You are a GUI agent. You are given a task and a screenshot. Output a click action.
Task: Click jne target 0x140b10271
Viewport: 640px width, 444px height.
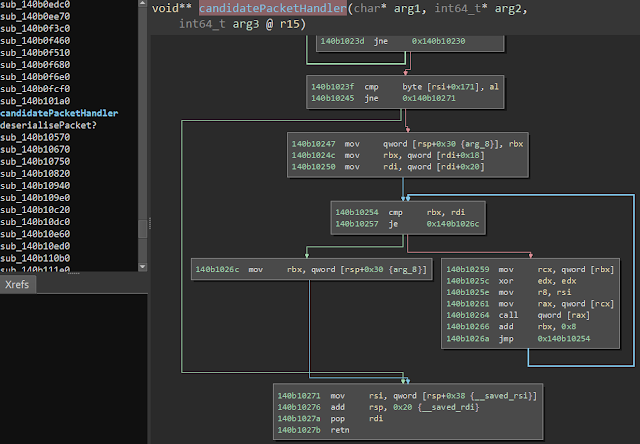click(x=429, y=98)
